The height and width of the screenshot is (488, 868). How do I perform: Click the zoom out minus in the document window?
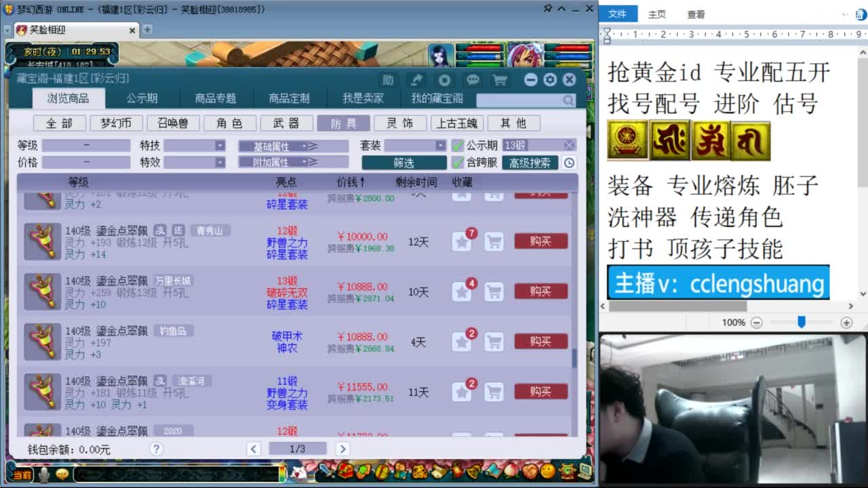coord(757,323)
